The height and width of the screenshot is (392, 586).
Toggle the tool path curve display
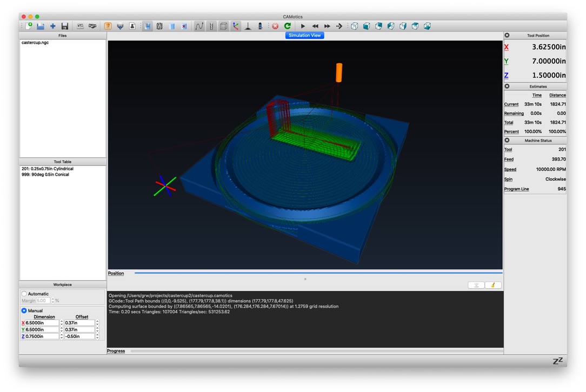tap(199, 26)
